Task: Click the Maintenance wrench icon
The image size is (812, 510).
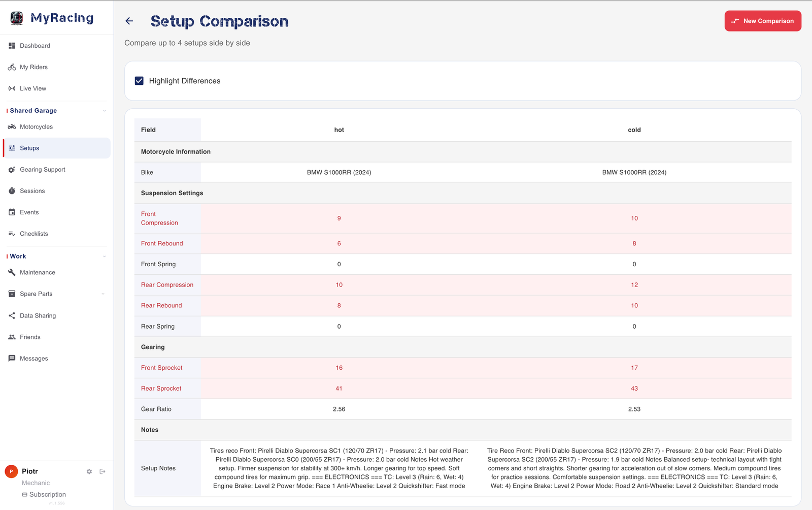Action: 12,272
